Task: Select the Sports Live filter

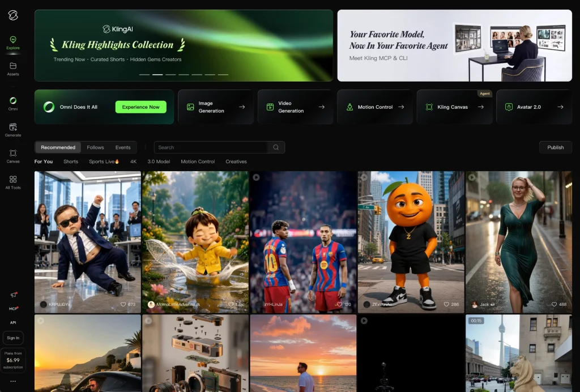Action: [x=104, y=161]
